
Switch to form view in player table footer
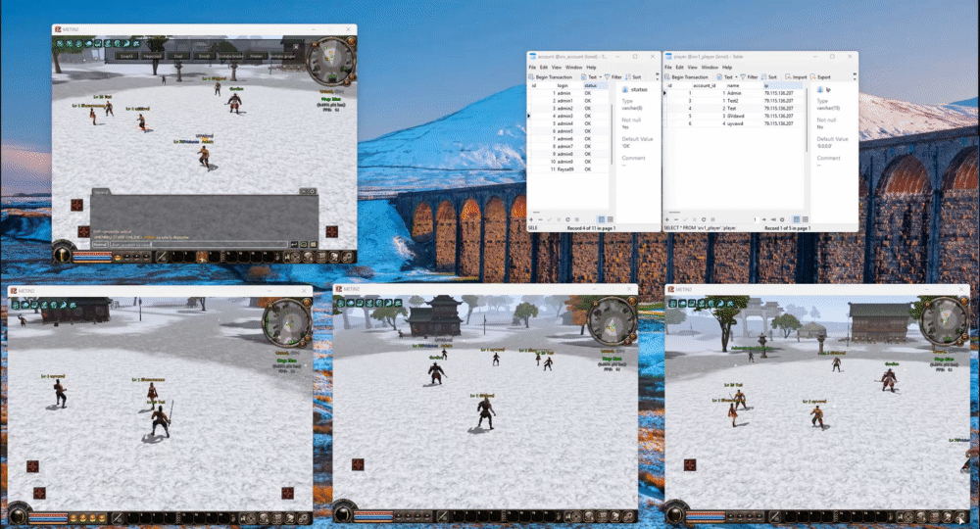(x=805, y=219)
